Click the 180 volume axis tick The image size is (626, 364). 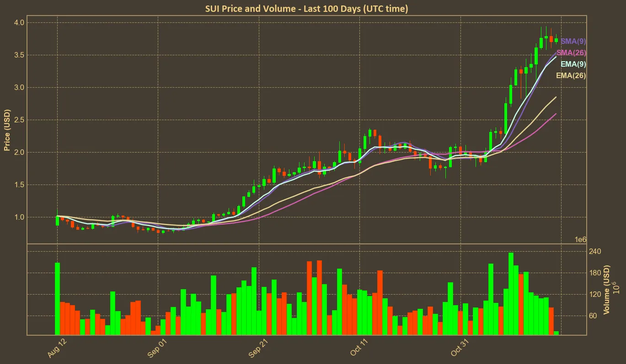tap(594, 273)
